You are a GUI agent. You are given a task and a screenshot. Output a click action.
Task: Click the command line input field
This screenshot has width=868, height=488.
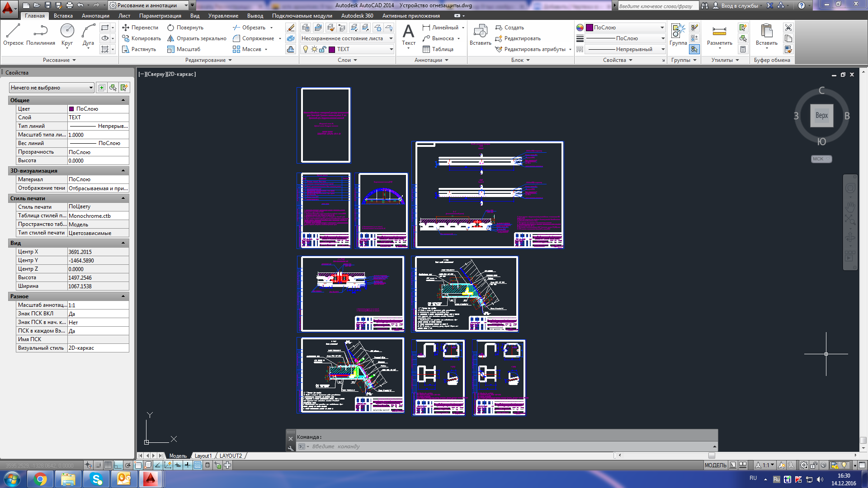(506, 446)
